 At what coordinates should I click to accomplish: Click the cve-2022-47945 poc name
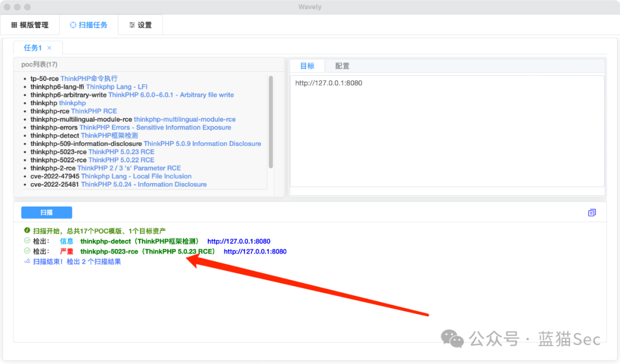pos(55,176)
